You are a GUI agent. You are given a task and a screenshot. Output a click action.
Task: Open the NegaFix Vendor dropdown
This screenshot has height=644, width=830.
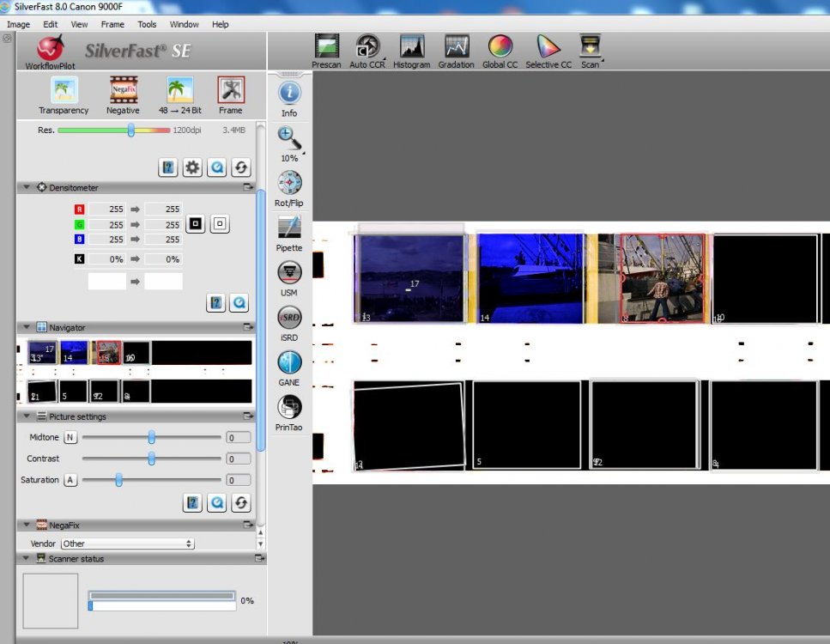pos(128,544)
